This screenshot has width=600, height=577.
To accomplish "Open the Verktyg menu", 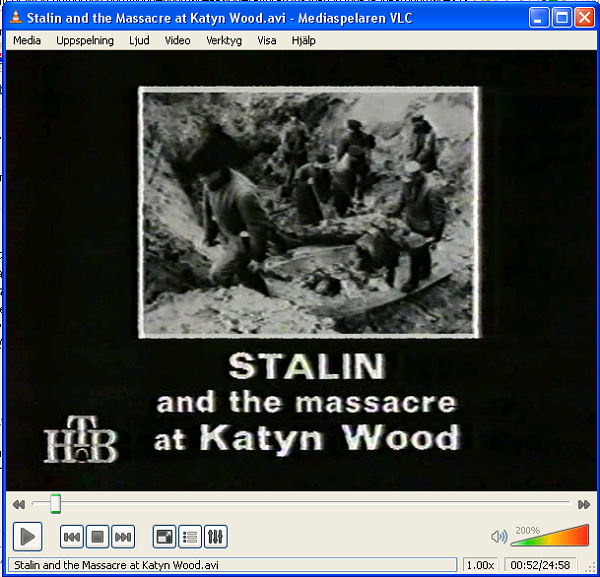I will (x=224, y=41).
